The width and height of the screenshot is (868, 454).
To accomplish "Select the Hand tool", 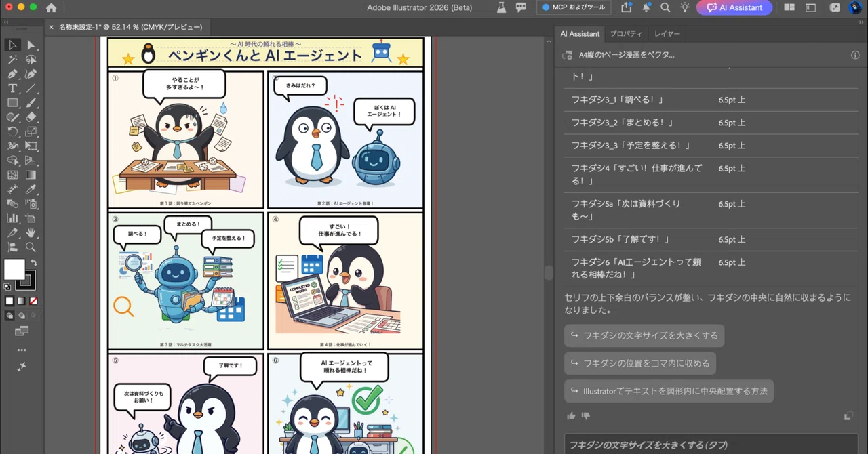I will [31, 232].
